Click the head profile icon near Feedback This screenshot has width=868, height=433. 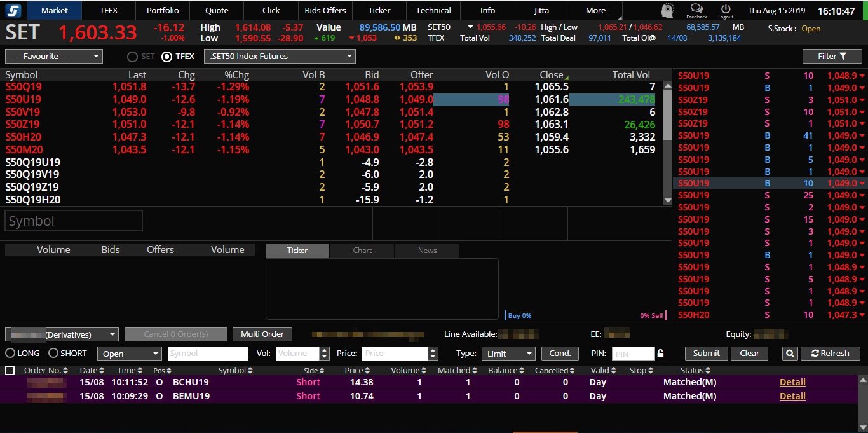(x=667, y=11)
